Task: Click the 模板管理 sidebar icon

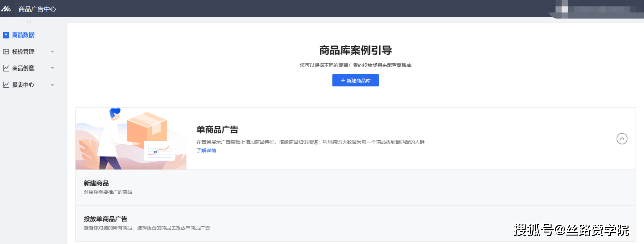Action: pyautogui.click(x=6, y=52)
